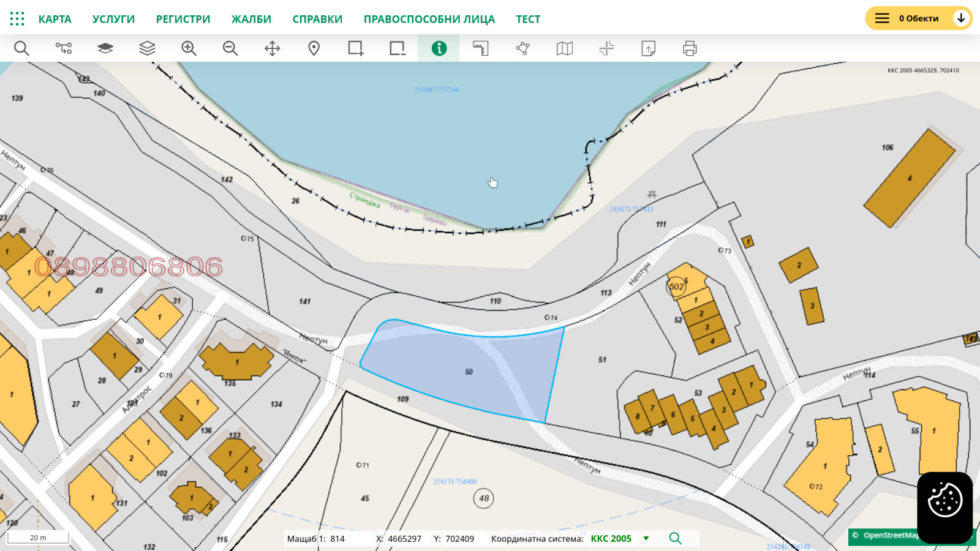Screen dimensions: 980x551
Task: Open the СПРАВКИ menu
Action: click(317, 19)
